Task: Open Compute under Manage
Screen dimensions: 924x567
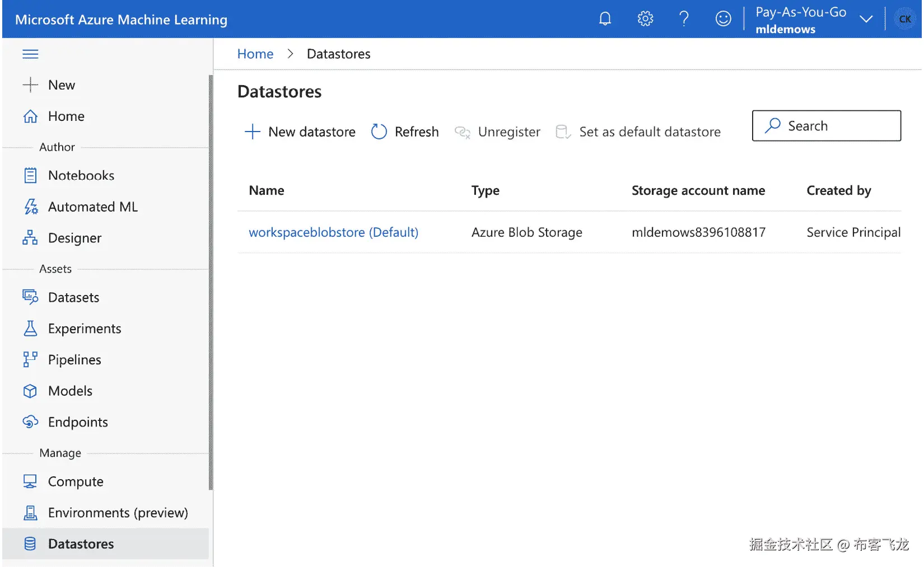Action: coord(31,481)
